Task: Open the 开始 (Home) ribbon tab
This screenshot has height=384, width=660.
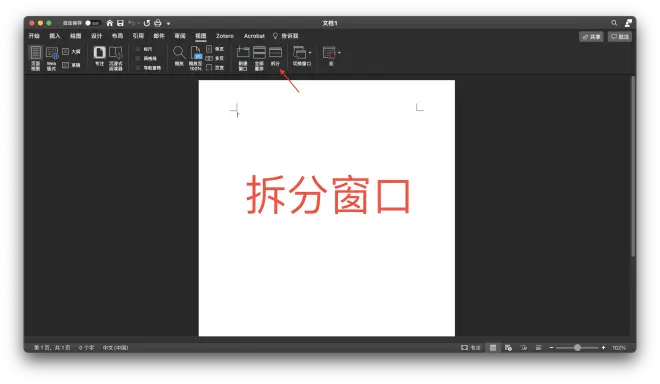Action: point(34,36)
